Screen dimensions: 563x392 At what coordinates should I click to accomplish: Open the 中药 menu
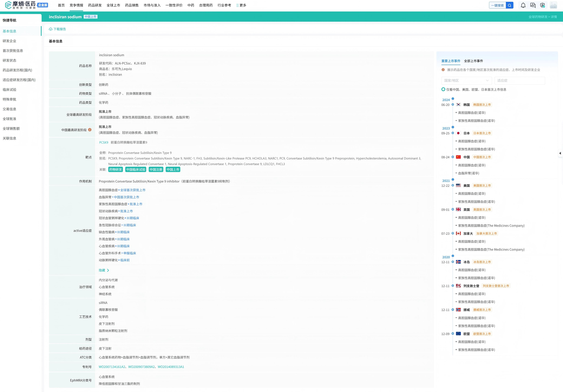tap(191, 5)
